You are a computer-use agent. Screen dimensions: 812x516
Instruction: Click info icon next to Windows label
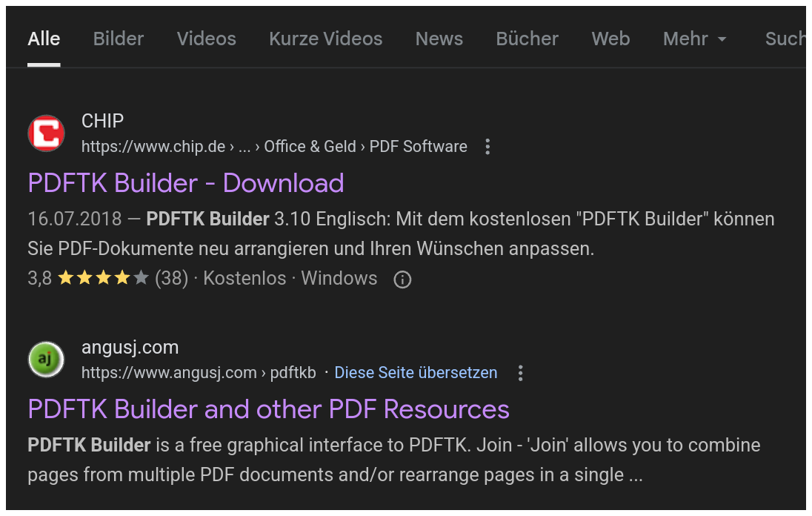[402, 279]
